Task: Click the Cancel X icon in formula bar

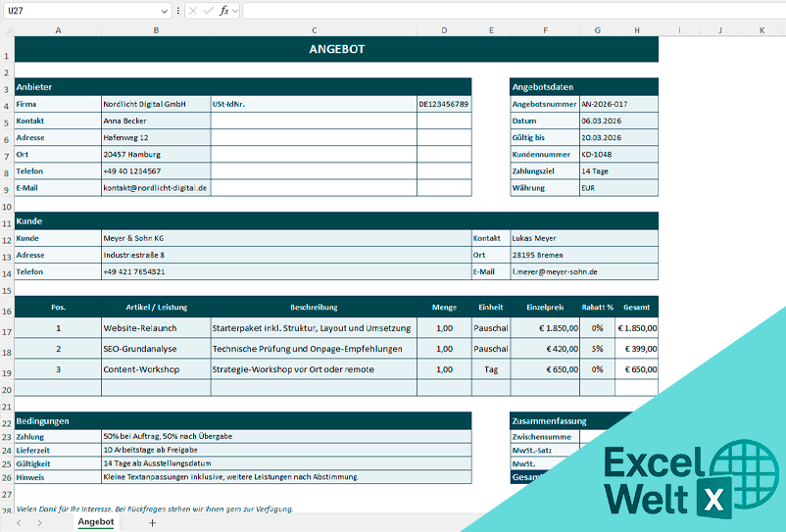Action: click(192, 10)
